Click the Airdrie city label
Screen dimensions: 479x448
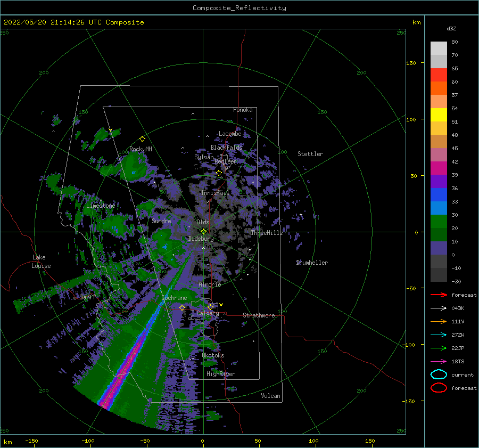tap(210, 284)
